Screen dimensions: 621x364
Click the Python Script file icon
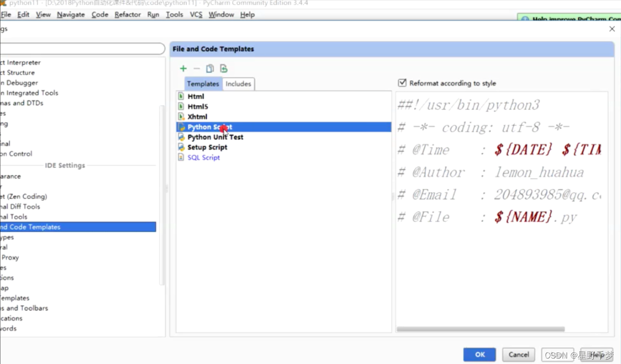click(181, 127)
